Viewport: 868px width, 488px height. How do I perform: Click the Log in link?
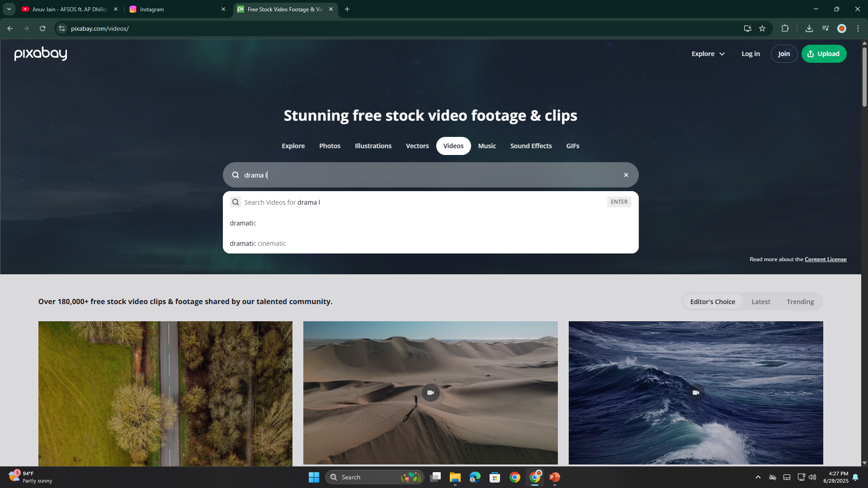point(750,54)
